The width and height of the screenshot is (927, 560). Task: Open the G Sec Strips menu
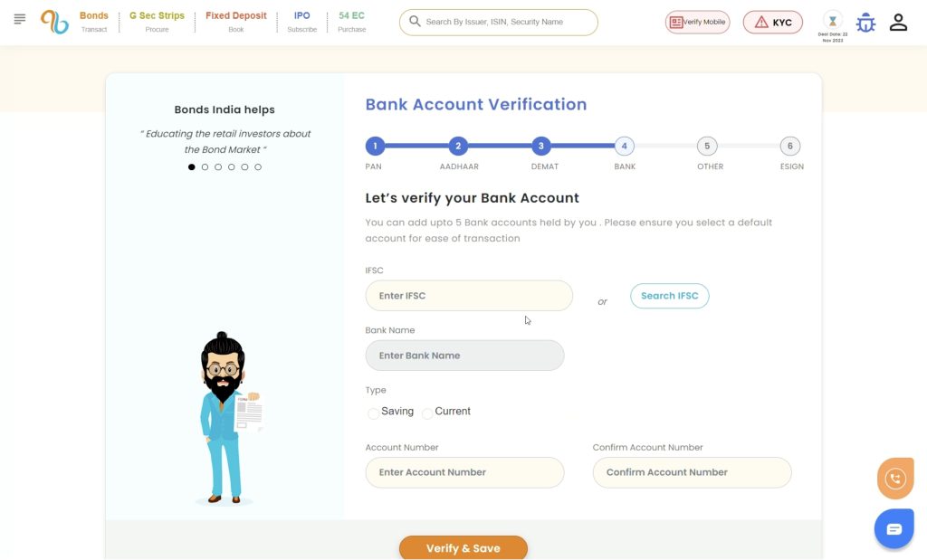tap(157, 22)
